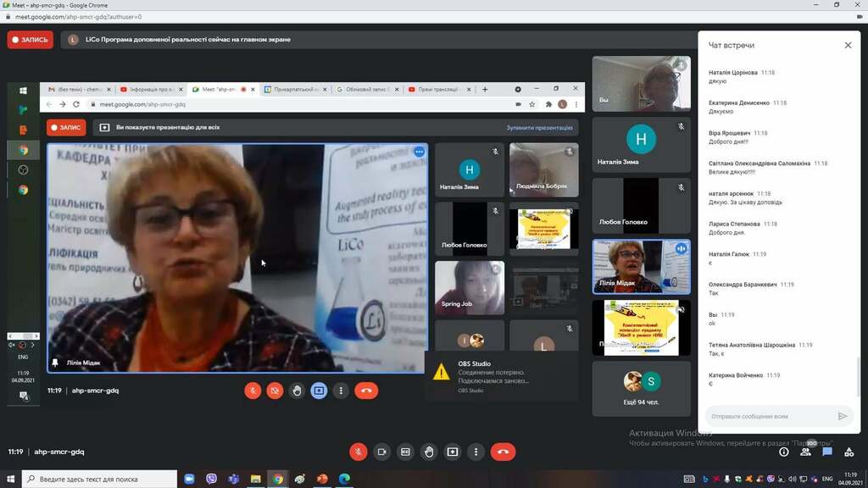868x488 pixels.
Task: Click the ЗАПИСЬ recording indicator
Action: tap(30, 40)
